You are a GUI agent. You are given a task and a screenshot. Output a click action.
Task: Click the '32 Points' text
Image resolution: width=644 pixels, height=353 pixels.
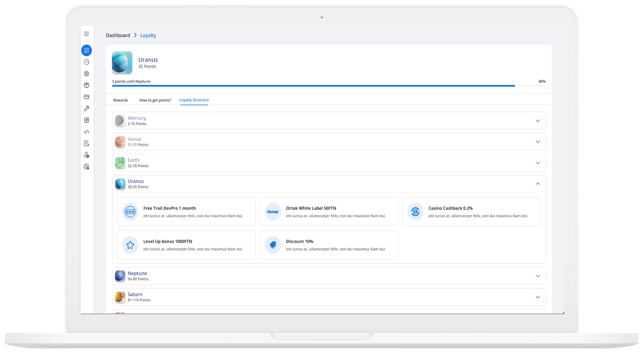147,67
